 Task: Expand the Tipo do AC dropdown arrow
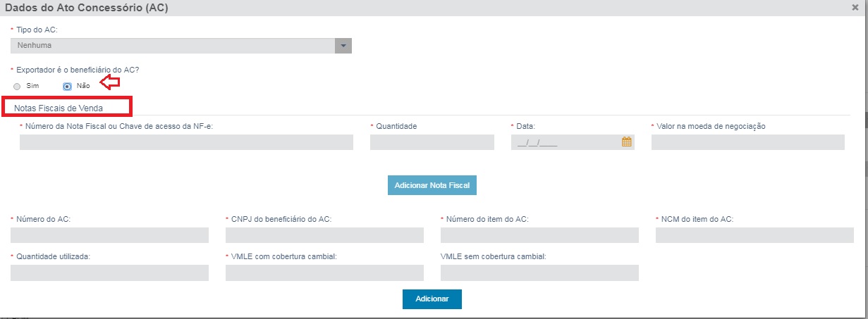[x=343, y=46]
